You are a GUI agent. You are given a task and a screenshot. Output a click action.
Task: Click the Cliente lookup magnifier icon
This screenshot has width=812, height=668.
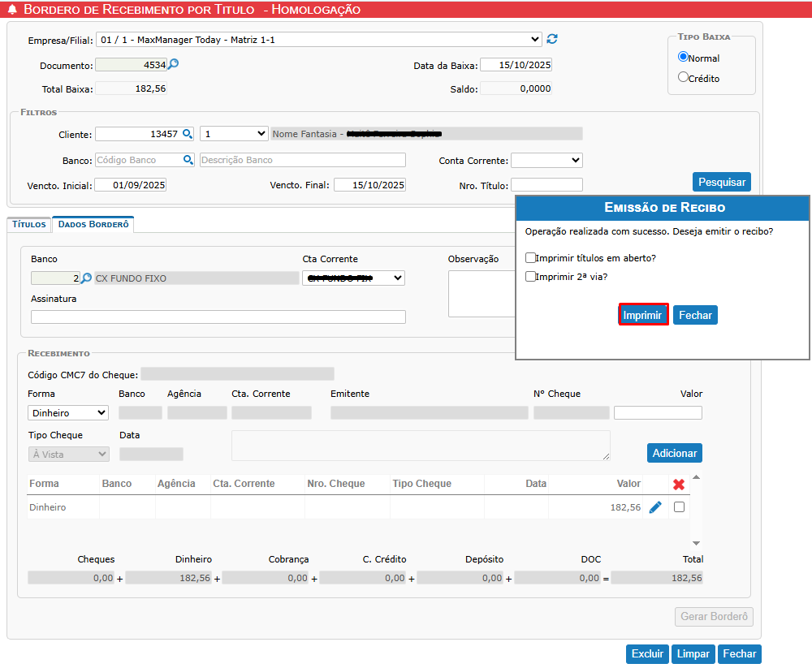coord(188,134)
